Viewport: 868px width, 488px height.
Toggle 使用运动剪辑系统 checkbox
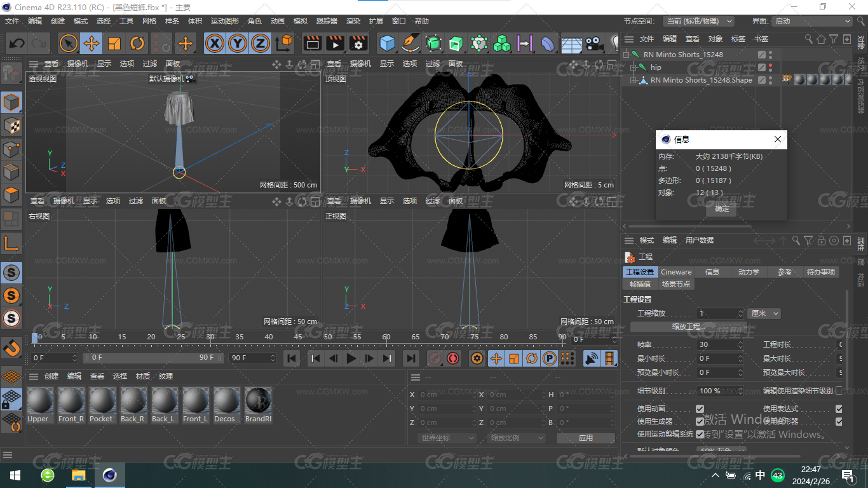(x=700, y=434)
